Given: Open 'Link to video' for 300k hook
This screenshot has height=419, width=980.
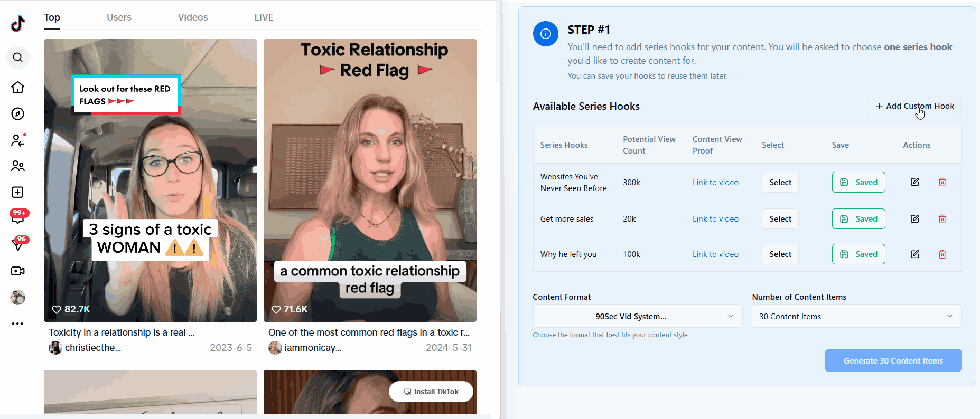Looking at the screenshot, I should point(715,183).
